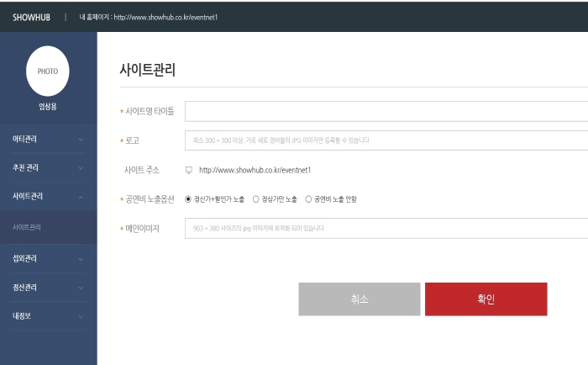The height and width of the screenshot is (365, 588).
Task: Open 사이트관리 submenu item
Action: 27,227
